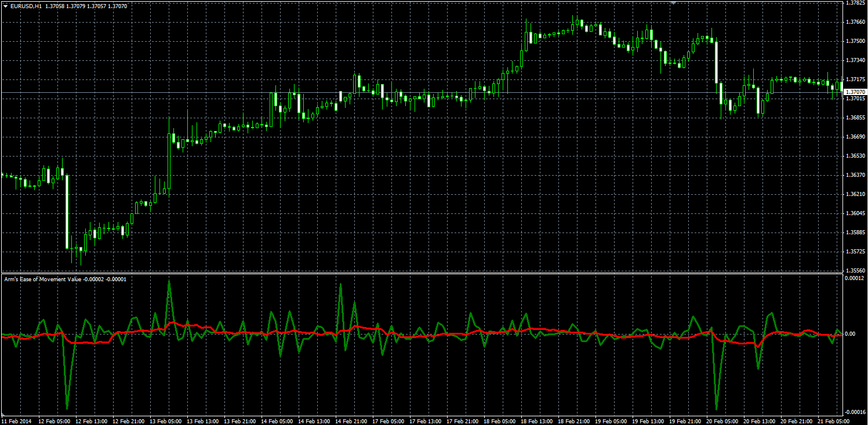
Task: Click indicator scale value 0.00012
Action: (856, 278)
